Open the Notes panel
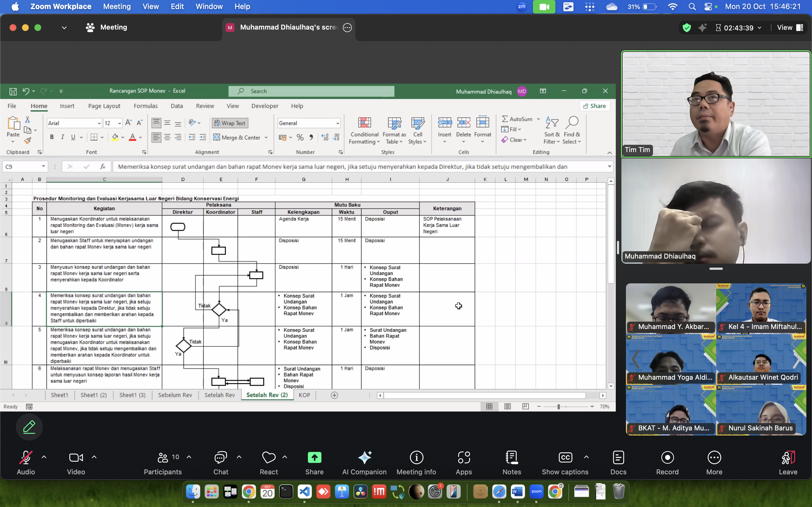This screenshot has height=507, width=812. (512, 458)
